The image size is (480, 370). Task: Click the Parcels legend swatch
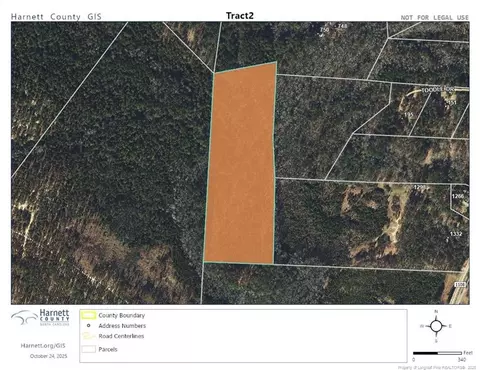pos(89,349)
